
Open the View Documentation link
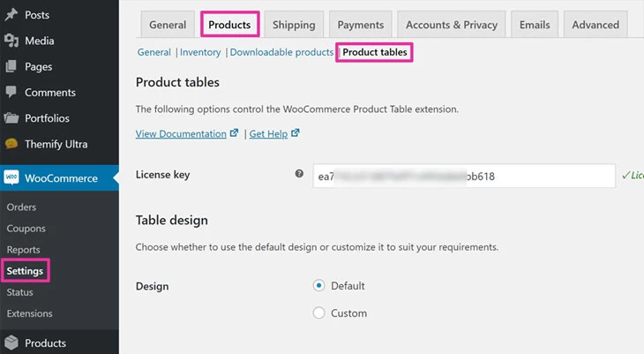click(x=181, y=133)
